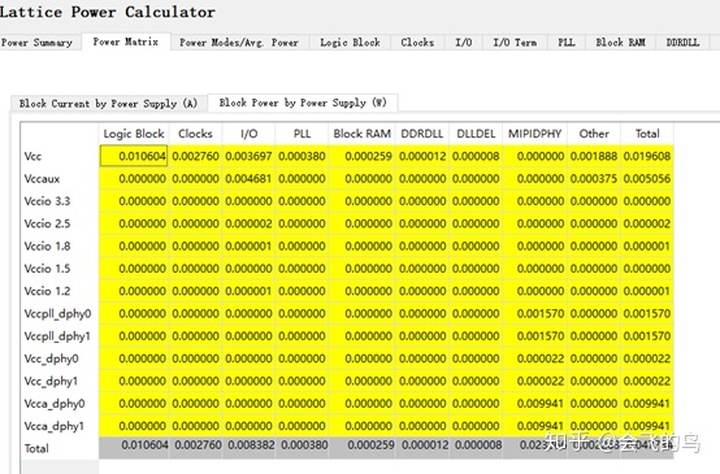The width and height of the screenshot is (720, 474).
Task: Open the Power Summary tab
Action: click(x=37, y=42)
